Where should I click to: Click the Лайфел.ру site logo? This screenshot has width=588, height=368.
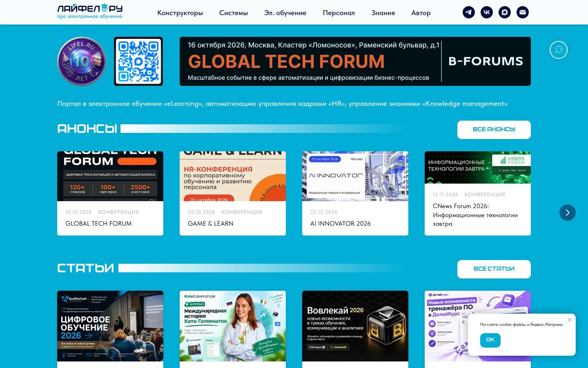90,11
